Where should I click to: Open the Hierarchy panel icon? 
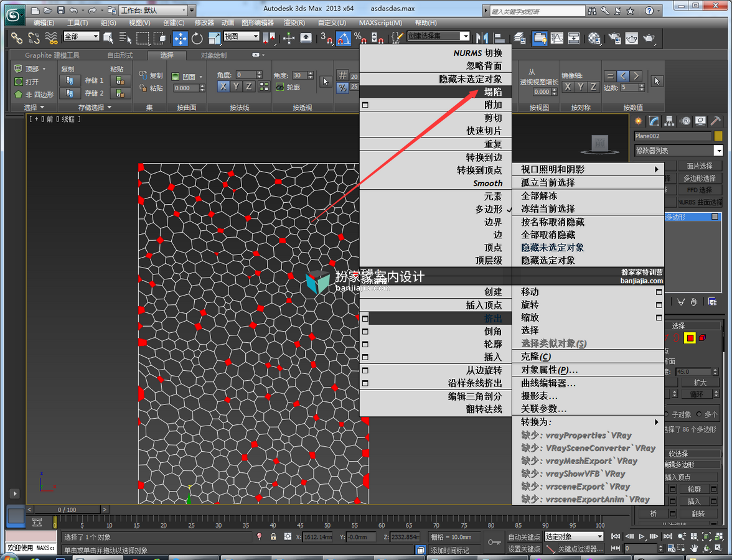670,121
